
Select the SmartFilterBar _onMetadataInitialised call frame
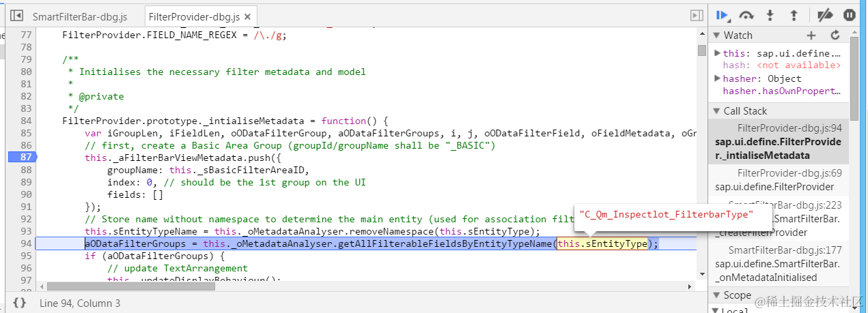(779, 263)
